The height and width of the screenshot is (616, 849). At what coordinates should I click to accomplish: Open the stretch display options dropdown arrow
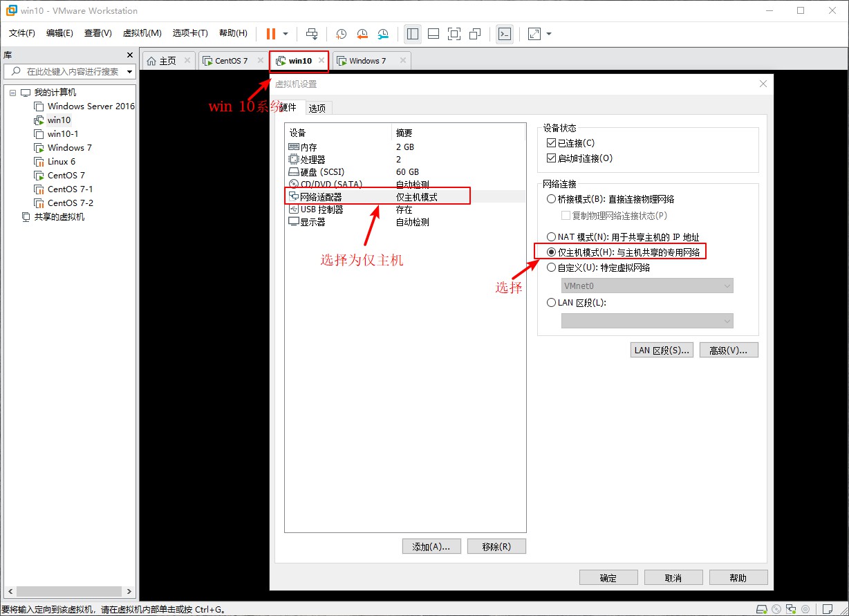(x=549, y=33)
